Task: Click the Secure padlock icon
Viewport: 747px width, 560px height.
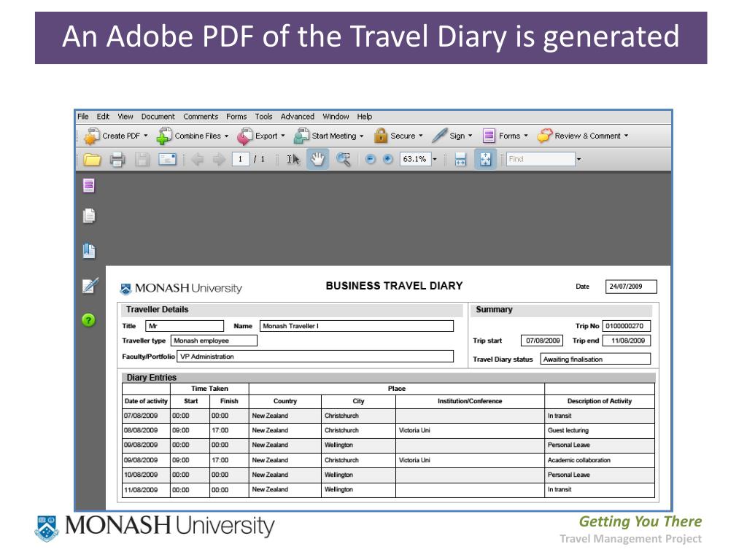Action: [x=381, y=136]
